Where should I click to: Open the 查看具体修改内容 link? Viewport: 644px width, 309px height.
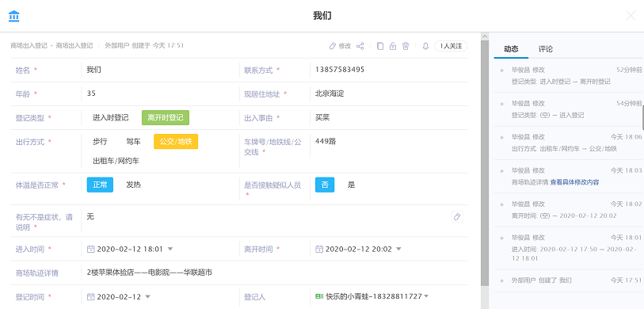[574, 182]
